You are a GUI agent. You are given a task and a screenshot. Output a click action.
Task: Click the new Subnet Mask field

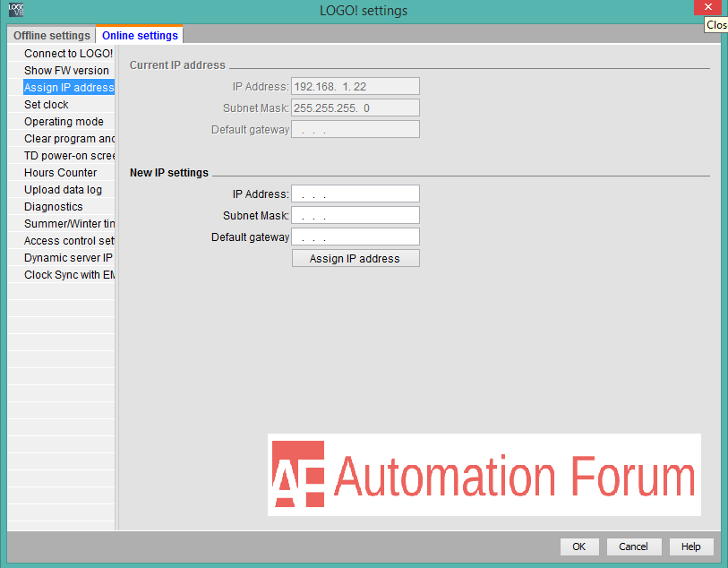355,215
